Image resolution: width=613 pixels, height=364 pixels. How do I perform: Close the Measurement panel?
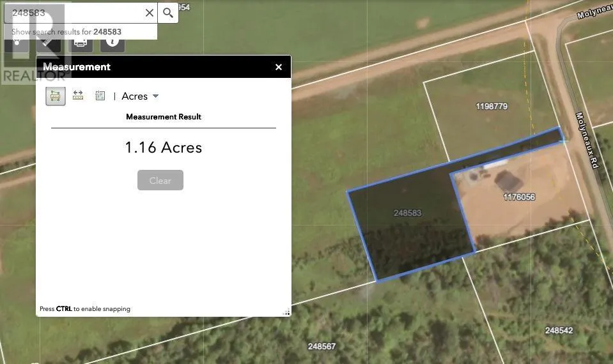pyautogui.click(x=278, y=67)
